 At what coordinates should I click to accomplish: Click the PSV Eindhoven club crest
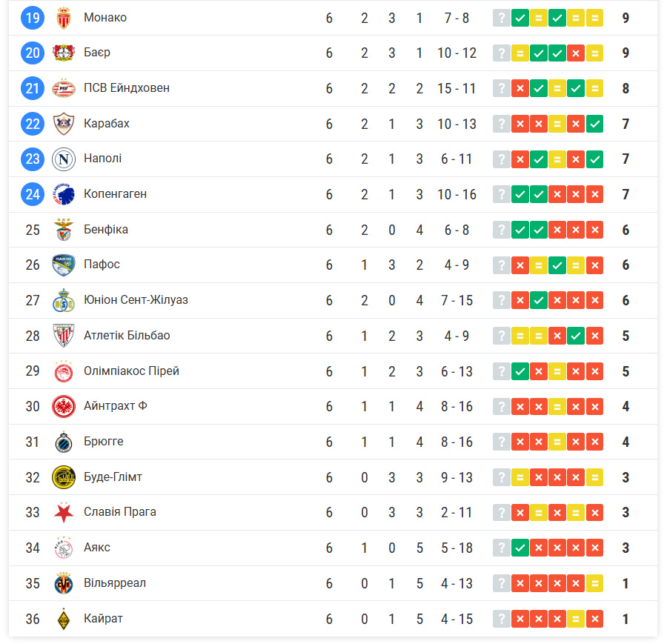tap(64, 89)
